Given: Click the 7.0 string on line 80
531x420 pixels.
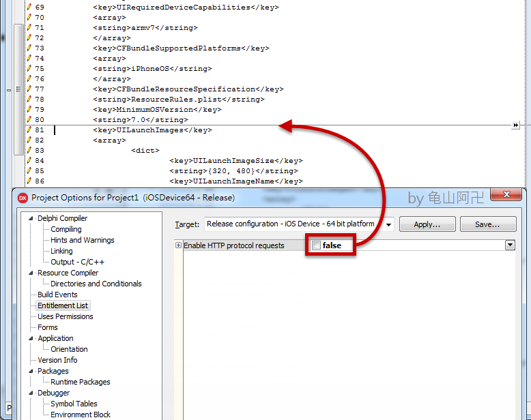Looking at the screenshot, I should (141, 120).
